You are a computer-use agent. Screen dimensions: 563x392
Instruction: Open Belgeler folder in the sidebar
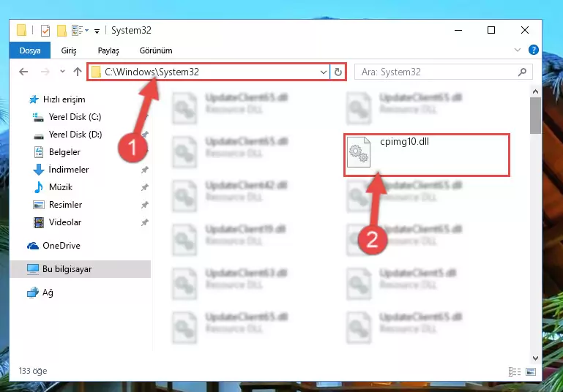(x=64, y=152)
